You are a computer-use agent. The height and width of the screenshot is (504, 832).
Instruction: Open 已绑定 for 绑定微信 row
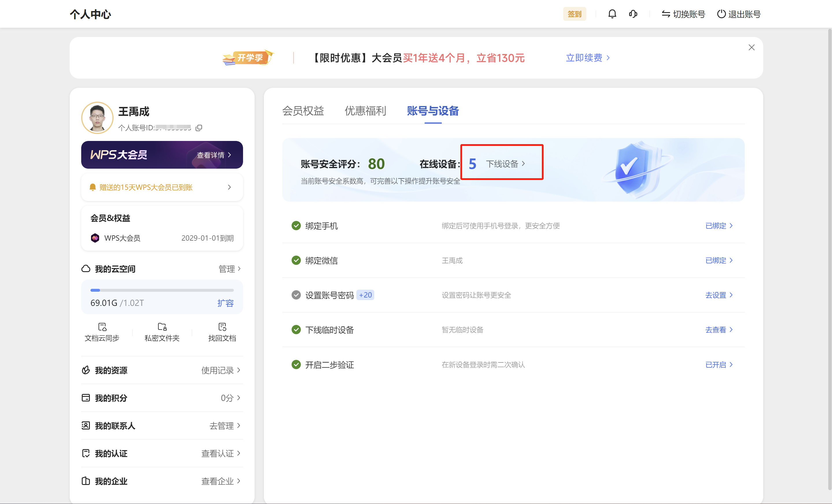[719, 260]
